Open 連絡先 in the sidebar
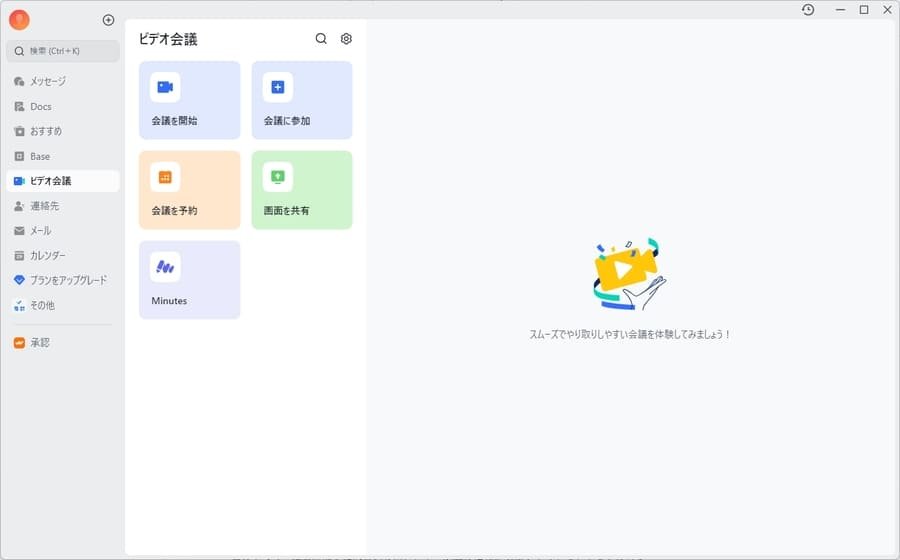This screenshot has height=560, width=900. point(63,206)
